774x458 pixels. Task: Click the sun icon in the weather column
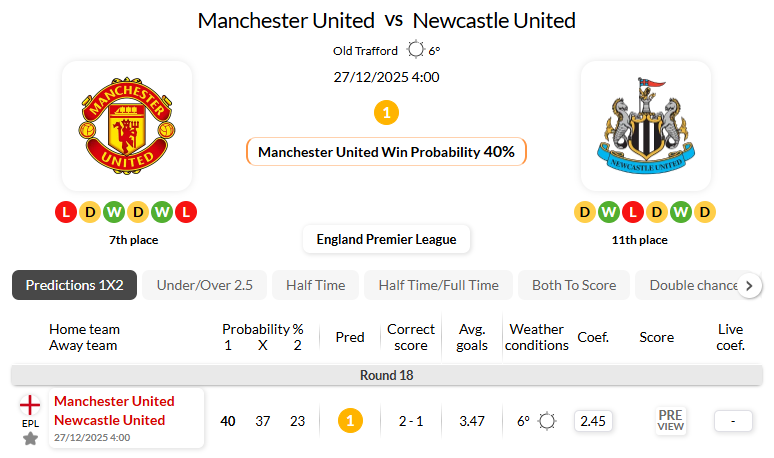(547, 421)
